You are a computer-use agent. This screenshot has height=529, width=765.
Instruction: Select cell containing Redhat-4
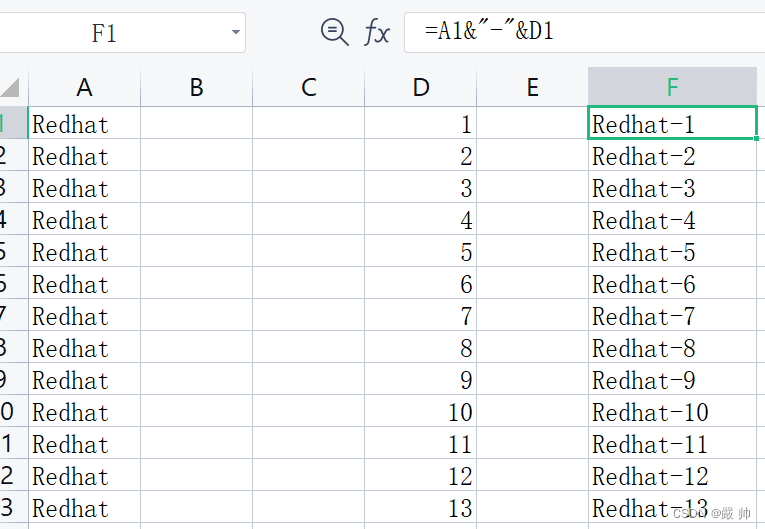pos(672,219)
